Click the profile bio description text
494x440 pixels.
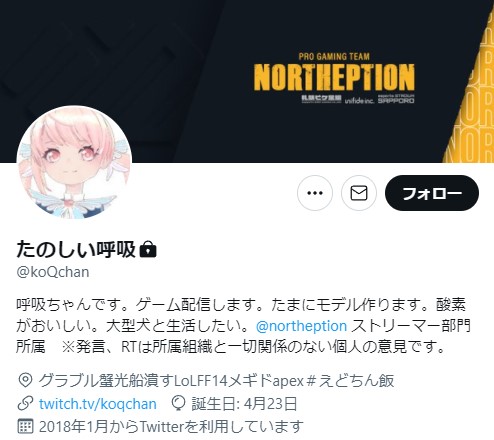click(x=243, y=326)
